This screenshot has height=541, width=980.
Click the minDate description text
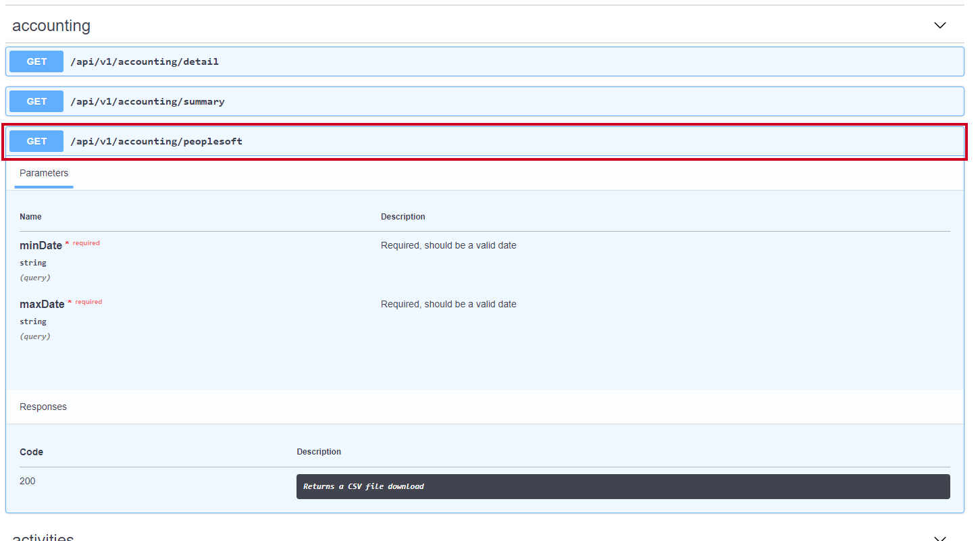tap(448, 245)
